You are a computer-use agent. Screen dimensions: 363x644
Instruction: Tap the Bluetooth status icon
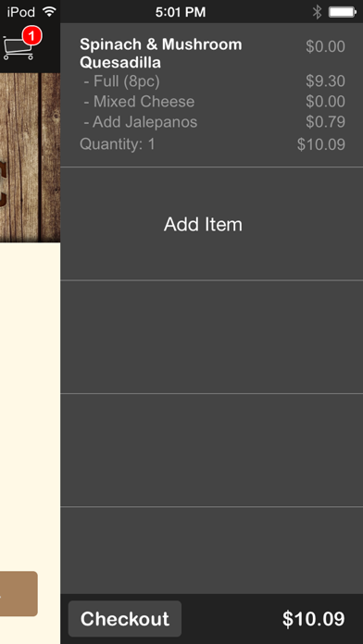tap(317, 12)
